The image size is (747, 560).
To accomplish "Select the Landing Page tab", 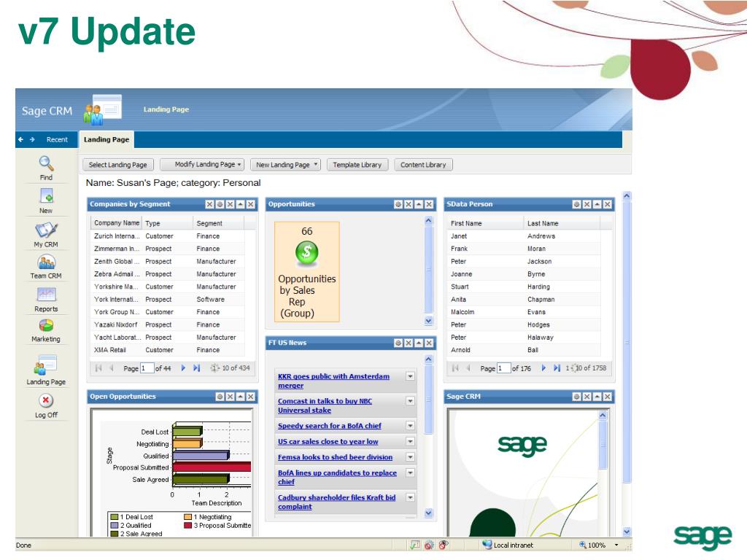I will click(x=107, y=139).
